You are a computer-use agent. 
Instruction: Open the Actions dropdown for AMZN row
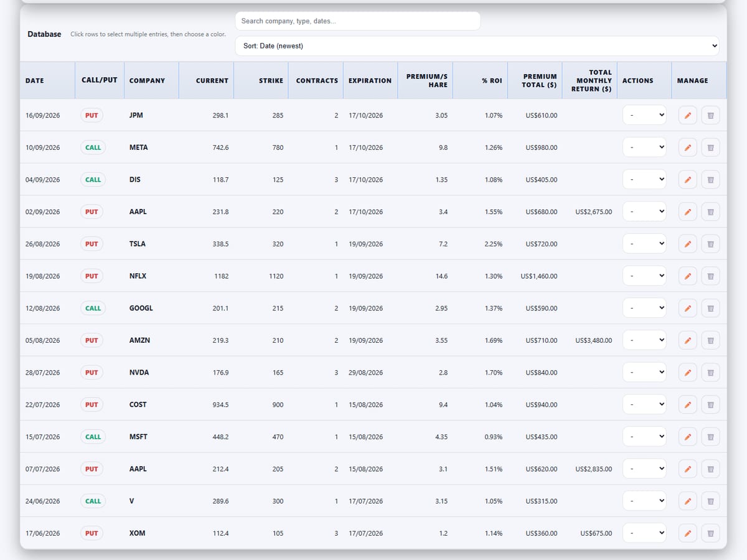644,340
